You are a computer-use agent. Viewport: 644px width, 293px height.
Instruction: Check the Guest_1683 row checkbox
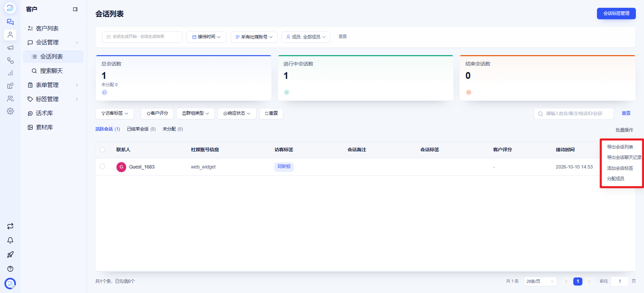click(103, 166)
